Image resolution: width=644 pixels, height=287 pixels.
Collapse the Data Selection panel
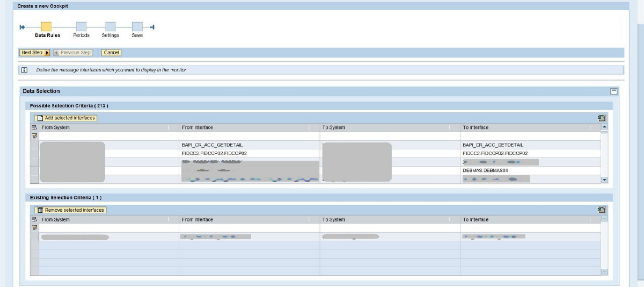[614, 91]
